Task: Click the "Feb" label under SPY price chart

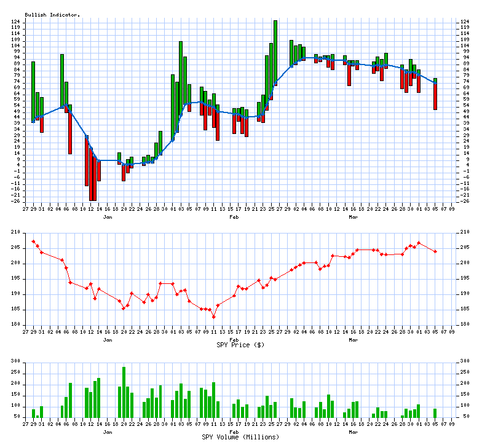Action: pos(234,339)
